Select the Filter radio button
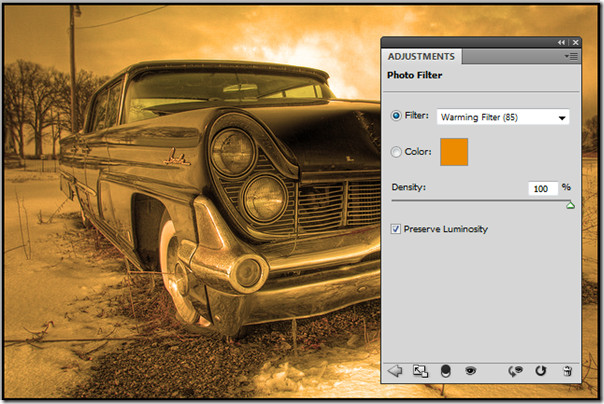Image resolution: width=604 pixels, height=404 pixels. point(396,116)
